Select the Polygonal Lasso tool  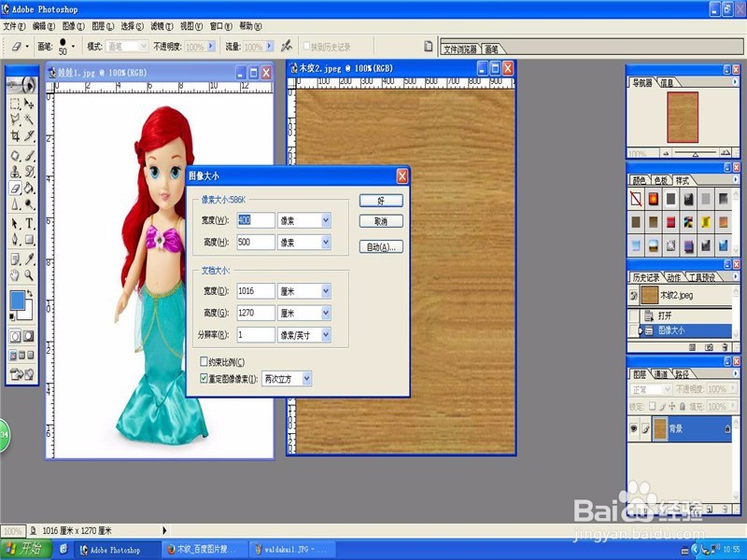click(x=15, y=119)
